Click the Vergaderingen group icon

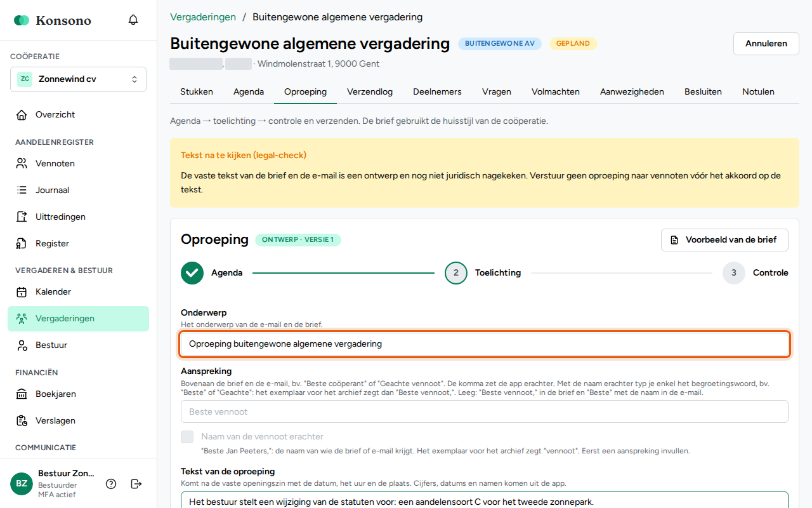pos(22,319)
